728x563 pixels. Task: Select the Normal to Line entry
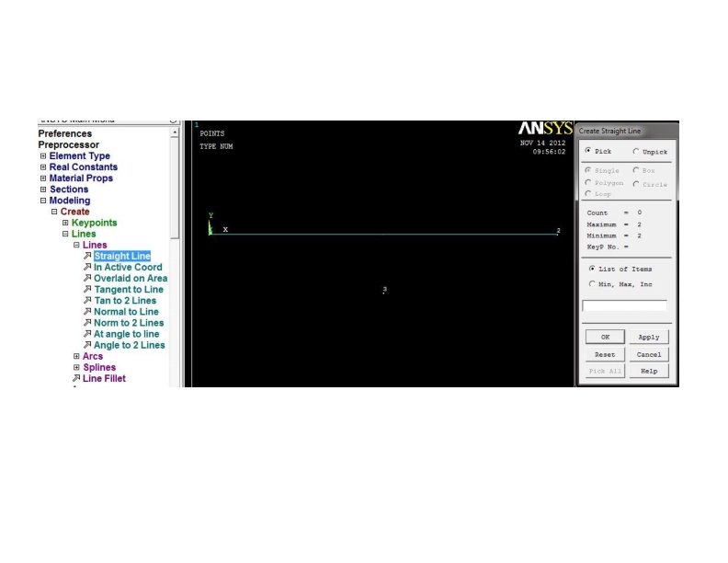click(126, 312)
